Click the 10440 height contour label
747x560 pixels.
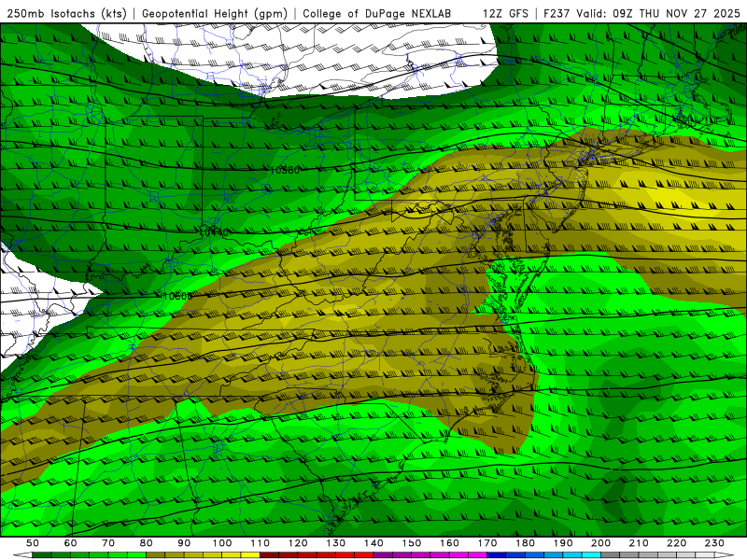(214, 232)
